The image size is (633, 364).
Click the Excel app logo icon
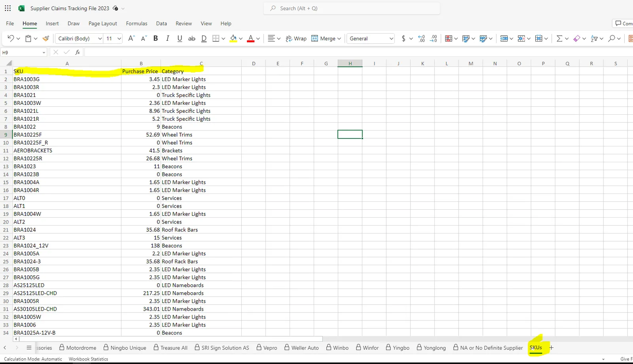click(21, 8)
